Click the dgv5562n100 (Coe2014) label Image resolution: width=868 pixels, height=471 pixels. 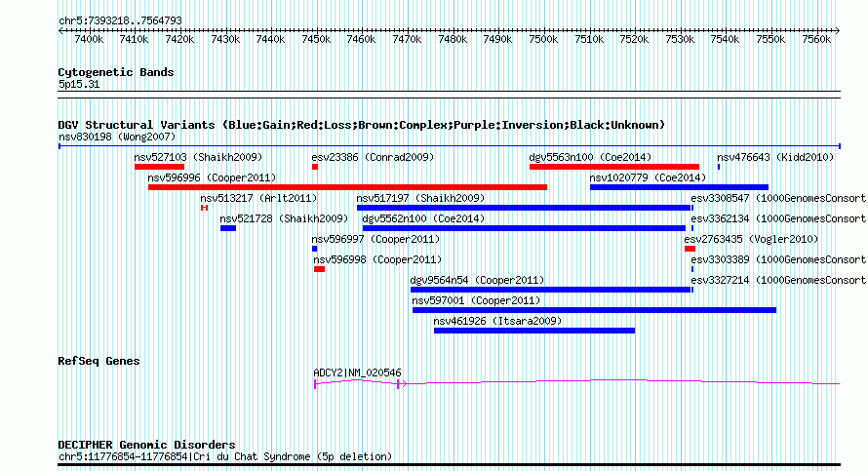(x=423, y=218)
